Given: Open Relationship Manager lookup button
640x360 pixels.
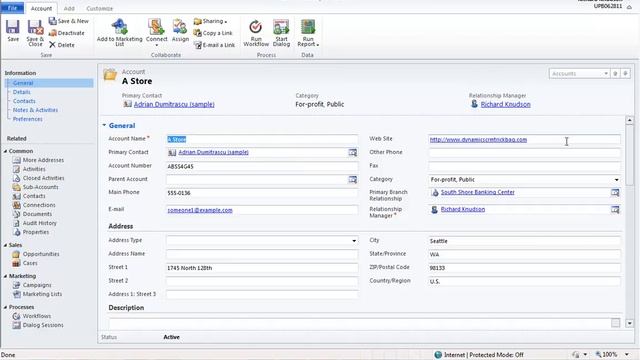Looking at the screenshot, I should pyautogui.click(x=615, y=209).
